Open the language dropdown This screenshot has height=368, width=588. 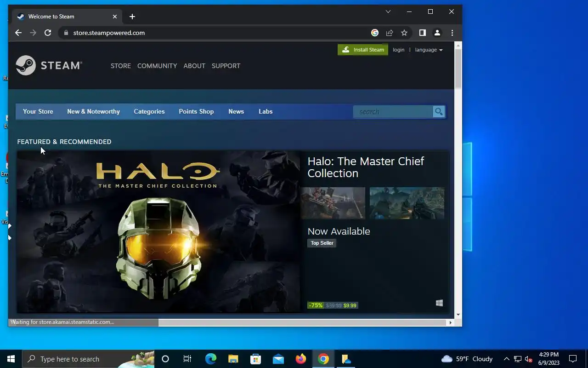tap(429, 50)
